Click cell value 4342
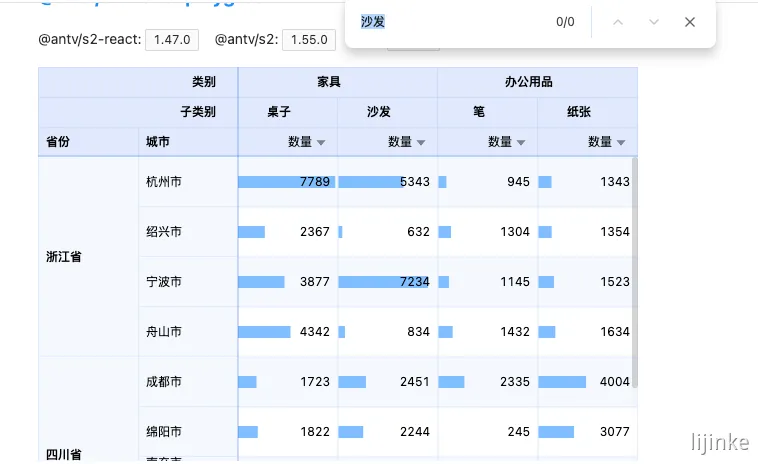Screen dimensions: 758x464 pos(315,332)
